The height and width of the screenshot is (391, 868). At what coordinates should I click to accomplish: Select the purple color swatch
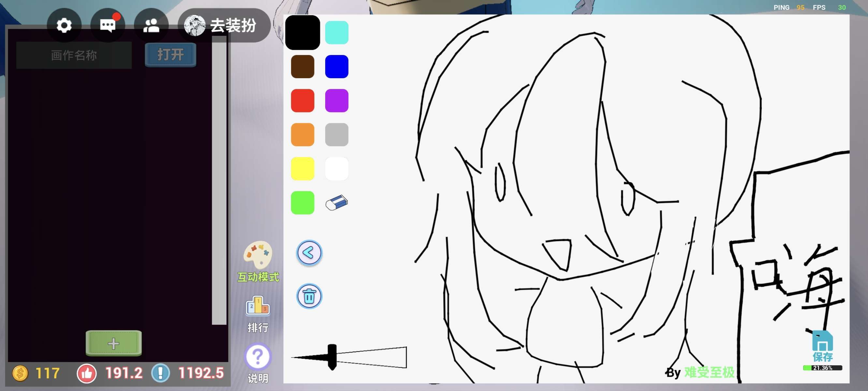coord(337,100)
